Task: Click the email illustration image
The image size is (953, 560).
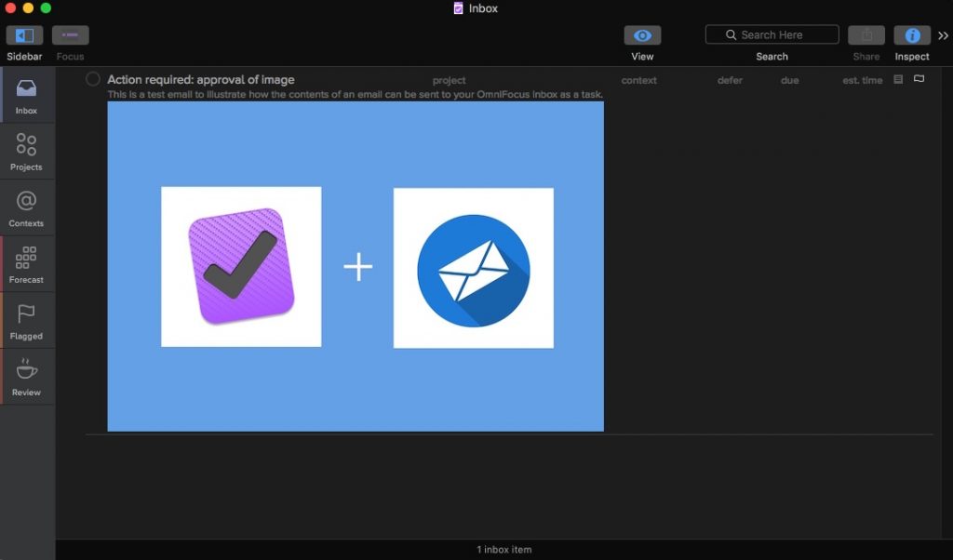Action: (x=355, y=266)
